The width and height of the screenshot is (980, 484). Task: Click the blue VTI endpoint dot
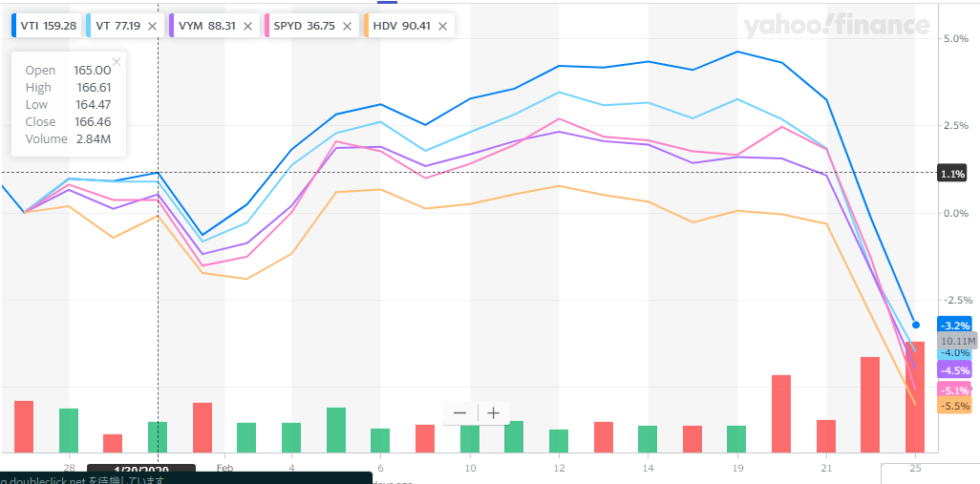pyautogui.click(x=916, y=325)
